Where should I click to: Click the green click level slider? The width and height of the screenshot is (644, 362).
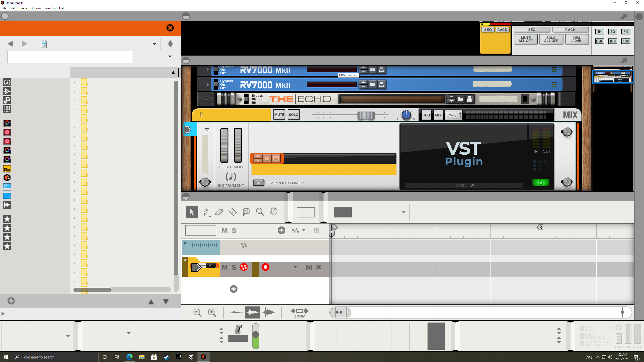255,336
